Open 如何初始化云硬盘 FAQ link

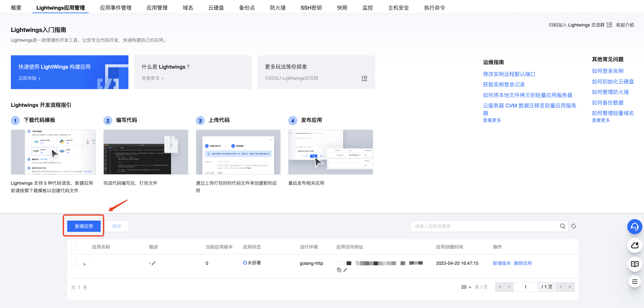coord(613,81)
